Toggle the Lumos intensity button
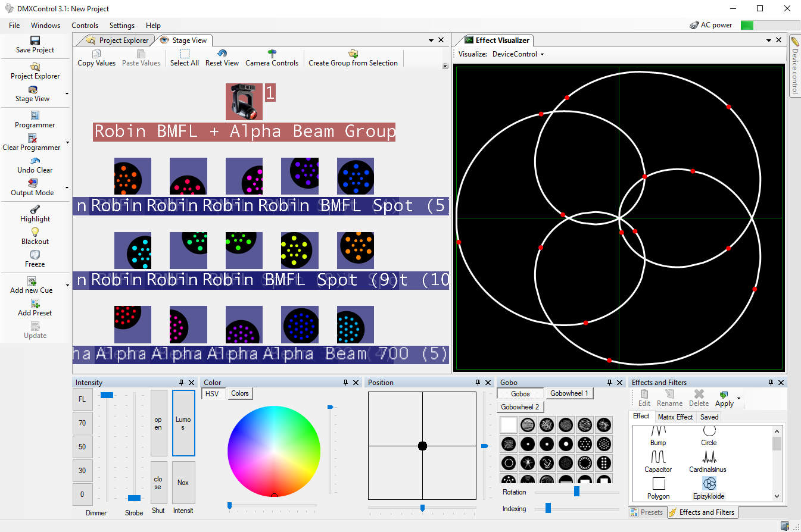This screenshot has height=532, width=801. click(x=183, y=423)
